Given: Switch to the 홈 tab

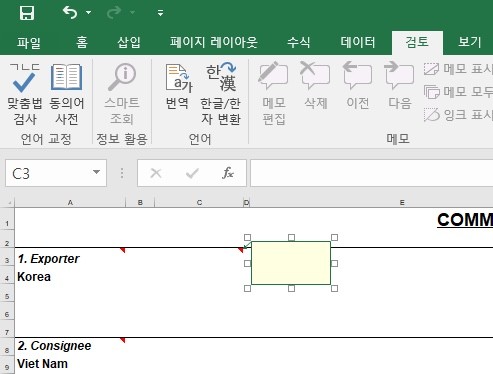Looking at the screenshot, I should pos(82,43).
